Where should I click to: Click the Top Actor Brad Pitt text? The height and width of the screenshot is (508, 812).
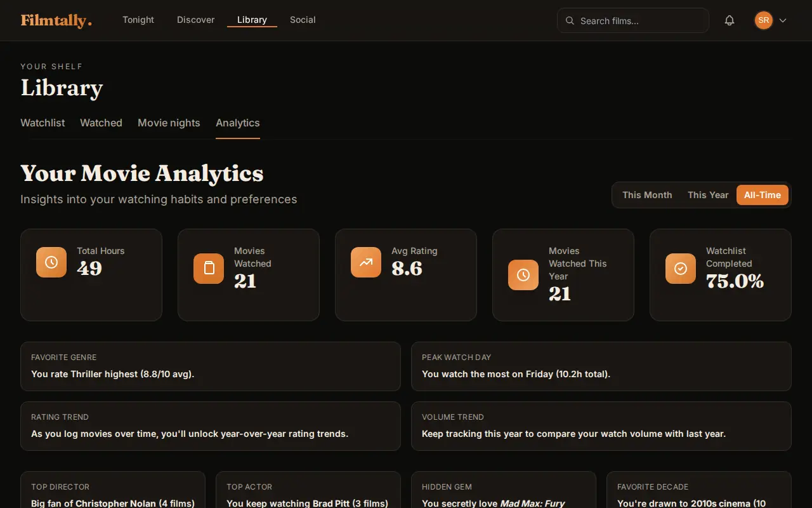pyautogui.click(x=307, y=503)
